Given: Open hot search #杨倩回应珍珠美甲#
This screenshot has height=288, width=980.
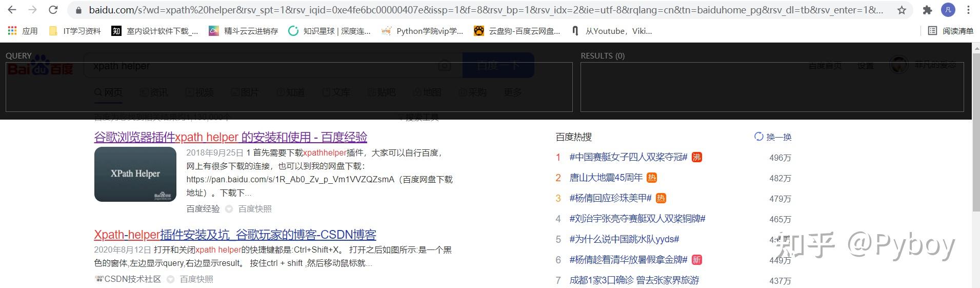Looking at the screenshot, I should (610, 198).
